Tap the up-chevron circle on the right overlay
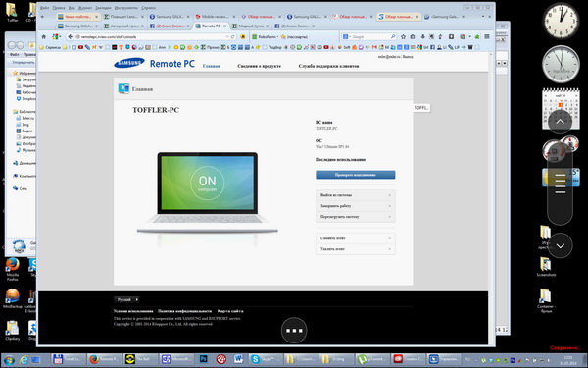The width and height of the screenshot is (588, 368). [x=560, y=122]
